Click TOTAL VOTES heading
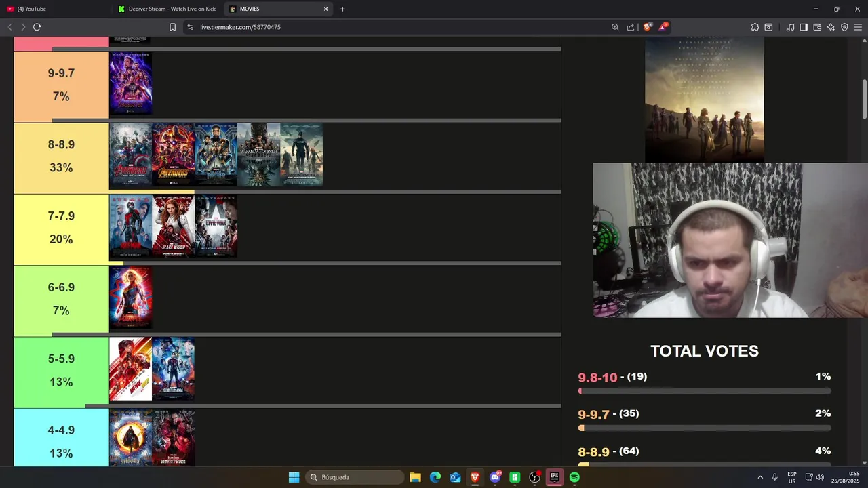This screenshot has width=868, height=488. [705, 351]
